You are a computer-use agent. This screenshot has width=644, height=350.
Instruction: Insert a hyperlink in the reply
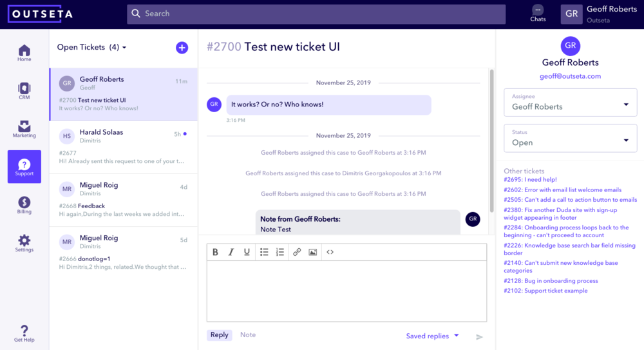click(297, 252)
